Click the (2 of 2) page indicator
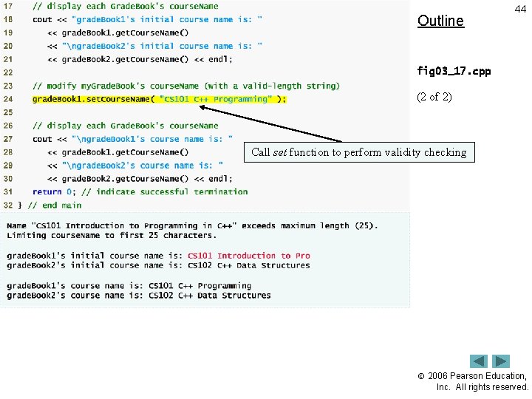This screenshot has width=532, height=399. pos(434,97)
